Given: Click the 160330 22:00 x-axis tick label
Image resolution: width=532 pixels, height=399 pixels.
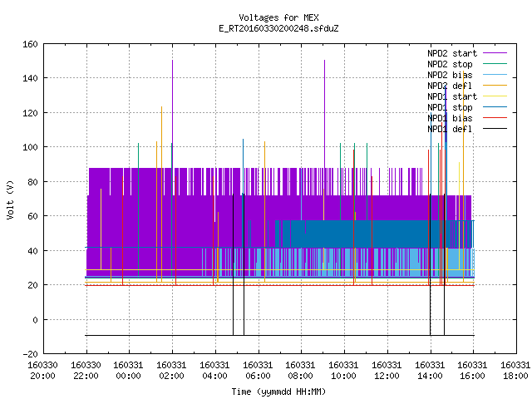Looking at the screenshot, I should (86, 371).
